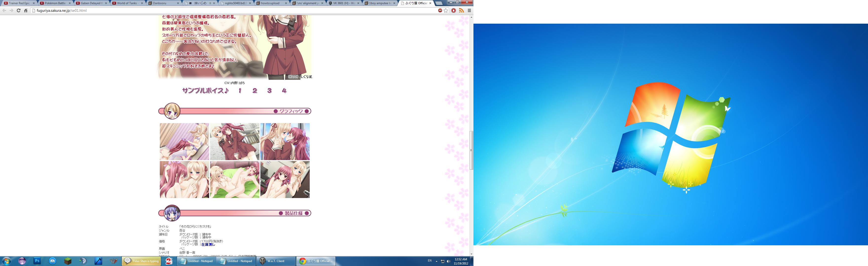The width and height of the screenshot is (868, 266).
Task: Open the browser home page icon
Action: [26, 10]
